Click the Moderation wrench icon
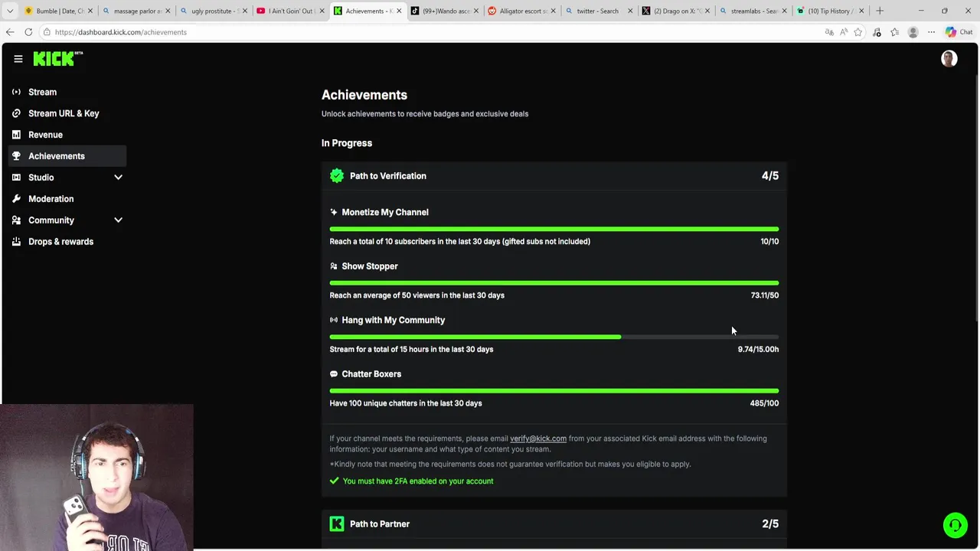 point(16,199)
